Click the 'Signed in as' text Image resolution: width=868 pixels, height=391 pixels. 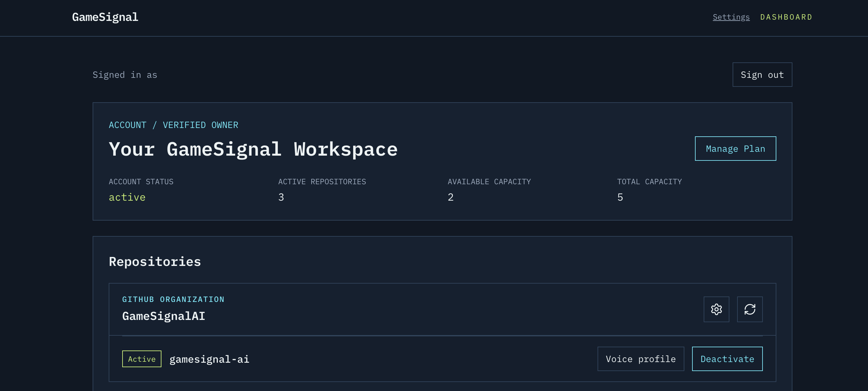click(125, 75)
